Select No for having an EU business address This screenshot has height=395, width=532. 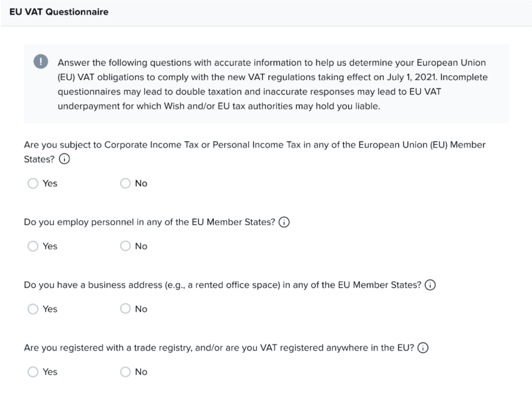coord(126,309)
